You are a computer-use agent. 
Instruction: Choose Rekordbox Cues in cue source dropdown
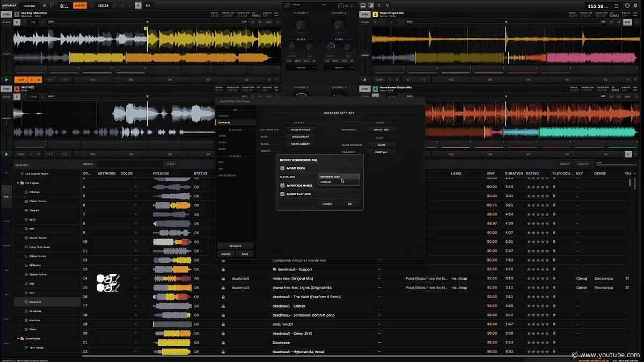[339, 176]
